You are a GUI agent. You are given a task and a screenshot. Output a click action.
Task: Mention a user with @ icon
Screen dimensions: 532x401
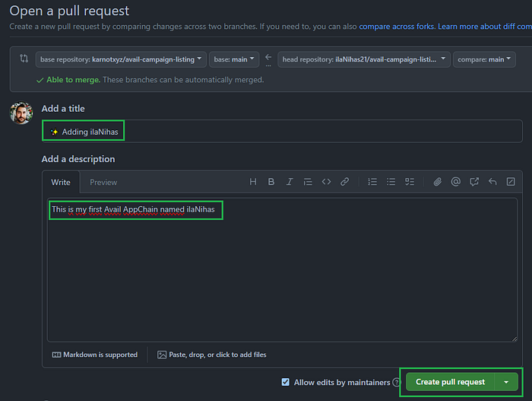(456, 182)
